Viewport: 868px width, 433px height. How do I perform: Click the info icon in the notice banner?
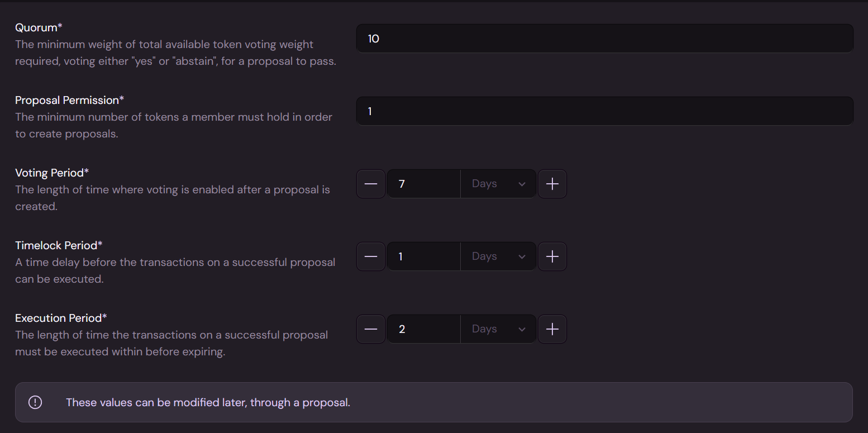coord(35,402)
